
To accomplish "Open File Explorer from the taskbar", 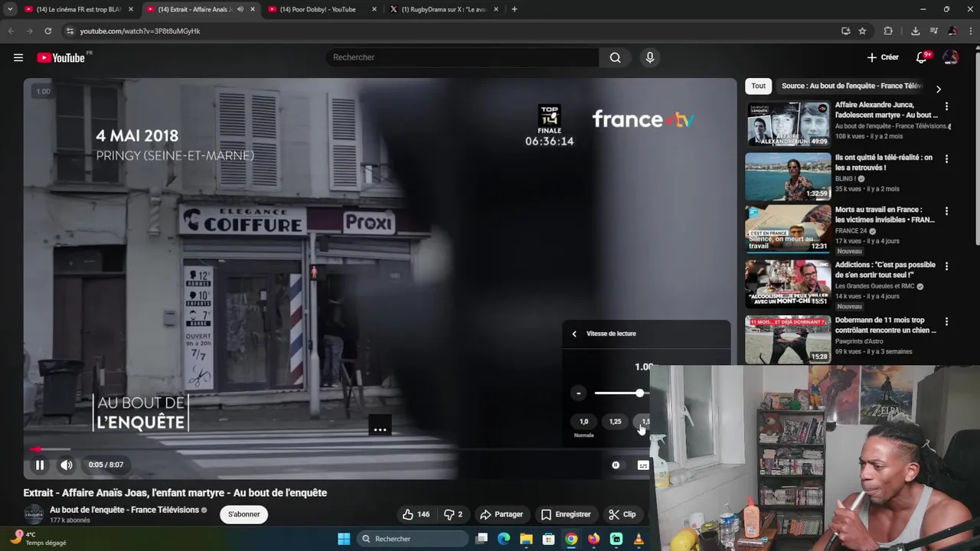I will (526, 539).
